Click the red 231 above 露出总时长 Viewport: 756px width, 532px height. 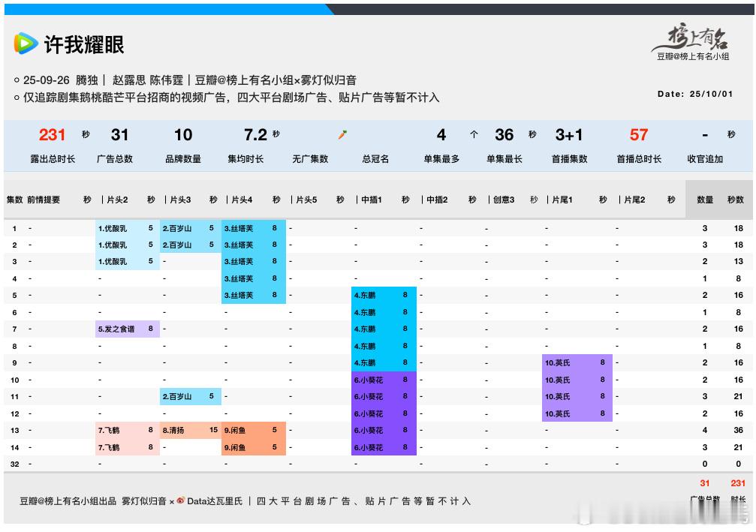point(52,134)
